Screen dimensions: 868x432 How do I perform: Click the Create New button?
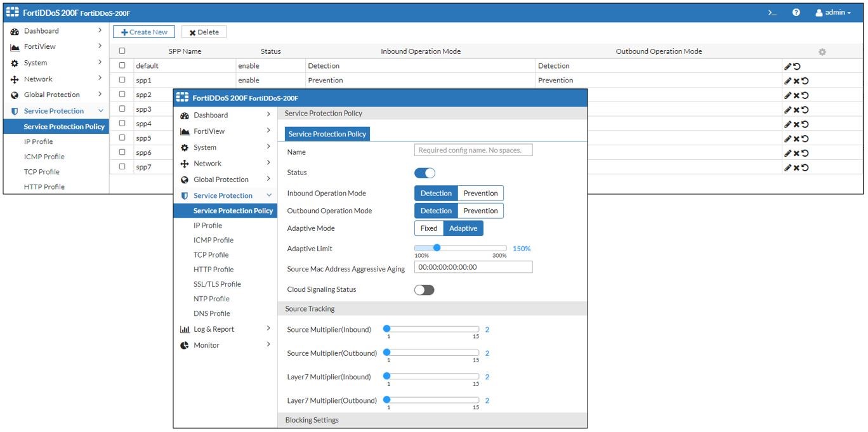pos(143,32)
